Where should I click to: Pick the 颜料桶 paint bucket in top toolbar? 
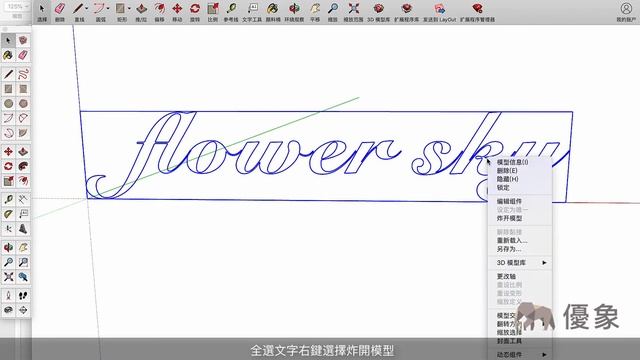[x=273, y=12]
